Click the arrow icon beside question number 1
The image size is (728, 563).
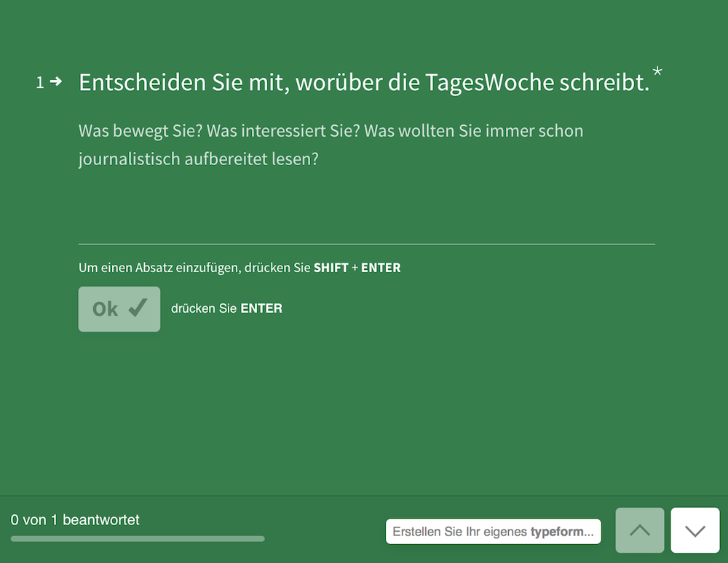[56, 81]
